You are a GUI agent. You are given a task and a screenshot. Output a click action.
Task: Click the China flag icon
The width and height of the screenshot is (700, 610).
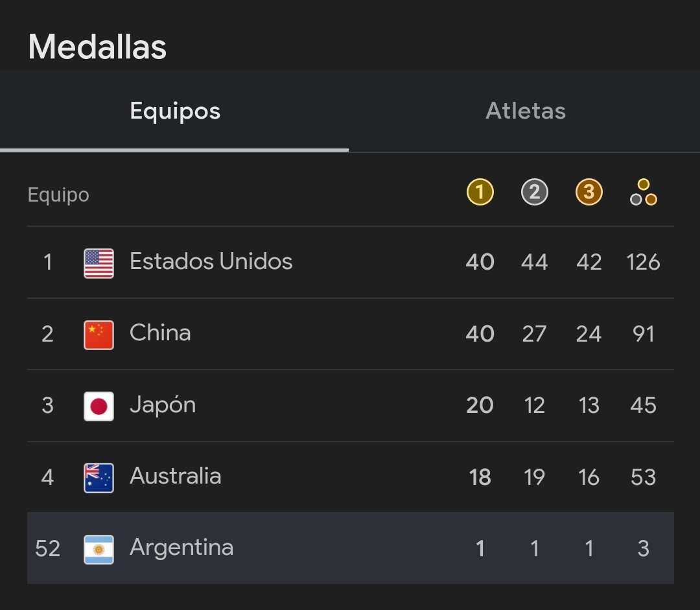pyautogui.click(x=99, y=335)
